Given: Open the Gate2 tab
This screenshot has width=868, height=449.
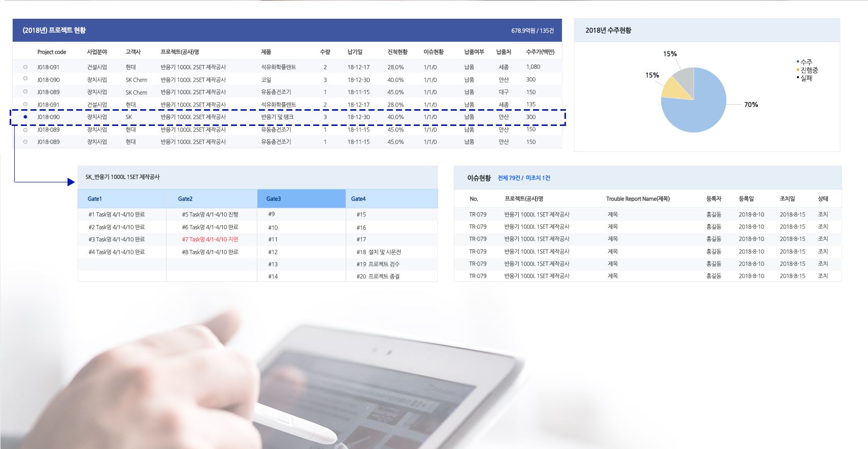Looking at the screenshot, I should (x=185, y=199).
